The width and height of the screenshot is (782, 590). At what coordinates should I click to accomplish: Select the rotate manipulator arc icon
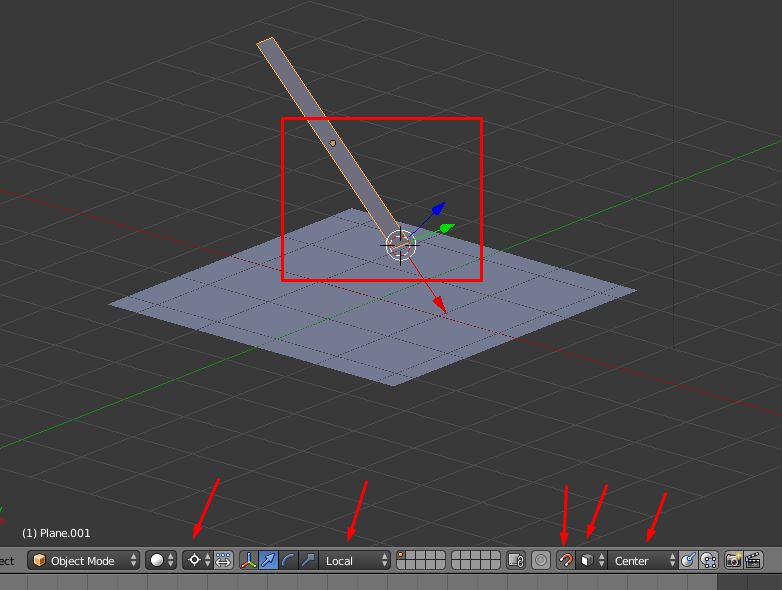pyautogui.click(x=288, y=560)
